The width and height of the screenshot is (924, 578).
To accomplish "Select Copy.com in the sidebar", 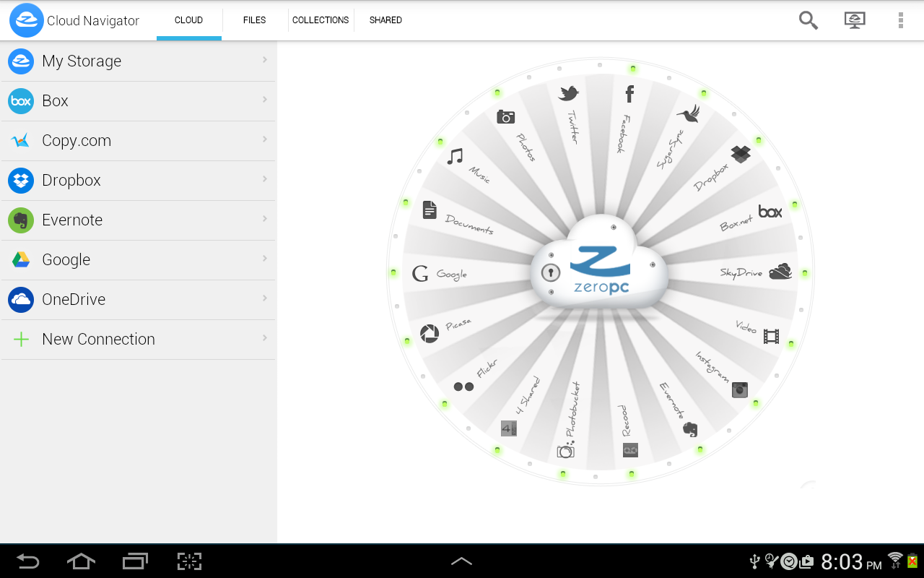I will (x=138, y=141).
